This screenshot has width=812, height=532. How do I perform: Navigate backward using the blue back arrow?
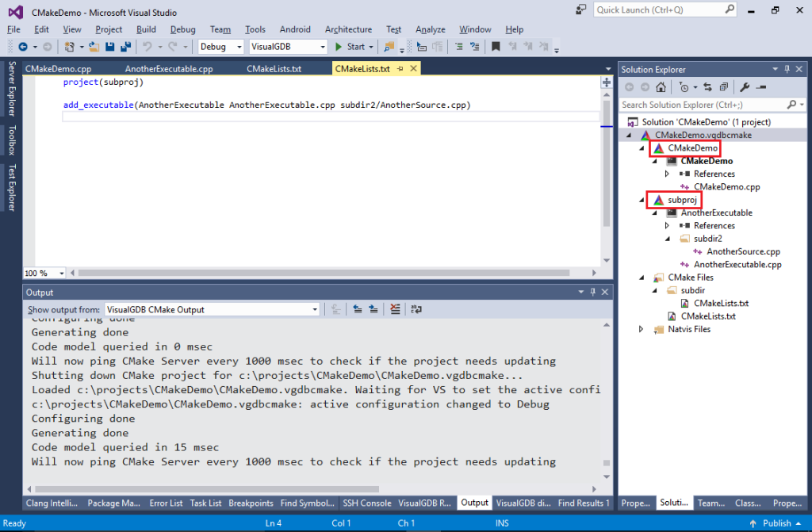point(23,47)
